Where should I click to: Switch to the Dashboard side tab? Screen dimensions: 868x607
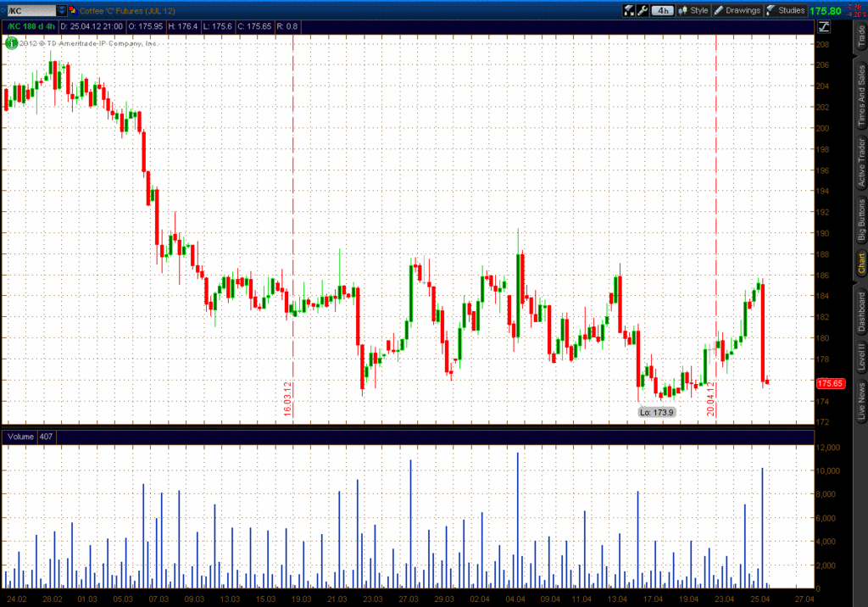click(861, 312)
